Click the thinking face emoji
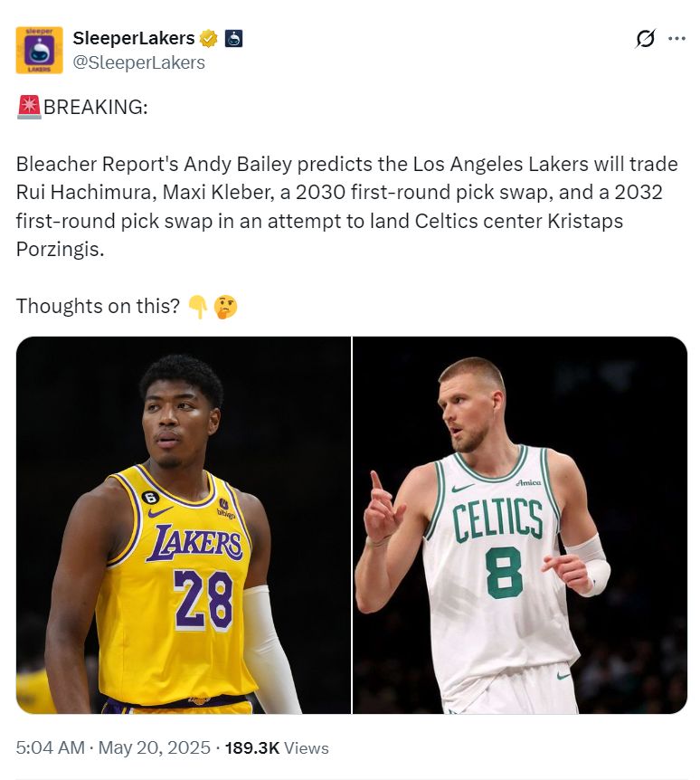The image size is (700, 780). point(225,307)
